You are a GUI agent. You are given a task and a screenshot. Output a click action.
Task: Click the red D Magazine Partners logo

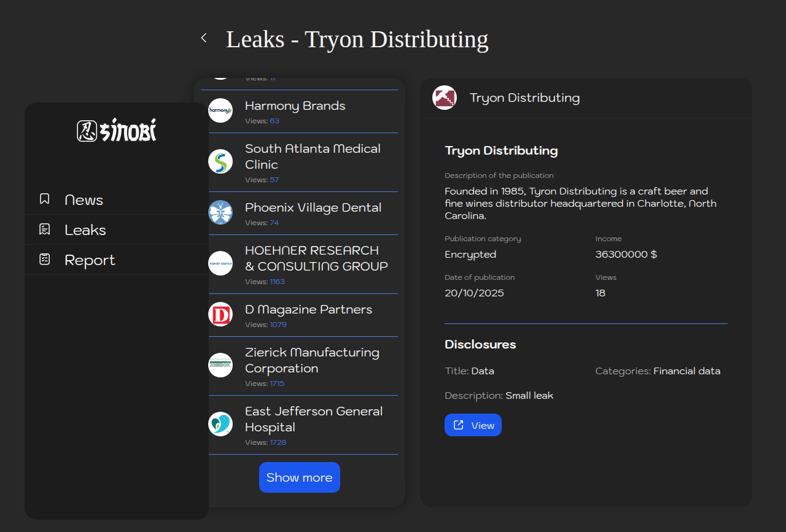point(220,314)
